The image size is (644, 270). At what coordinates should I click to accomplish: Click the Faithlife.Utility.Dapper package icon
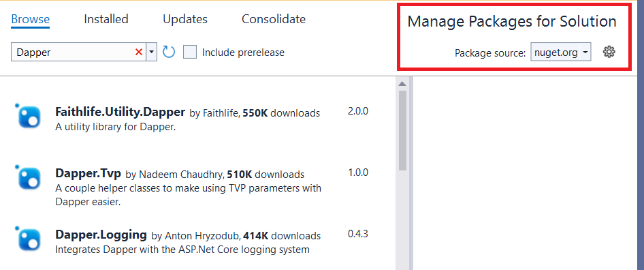click(29, 117)
